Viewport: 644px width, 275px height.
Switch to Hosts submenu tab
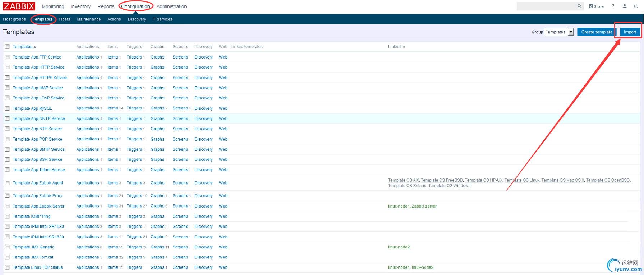(x=65, y=19)
